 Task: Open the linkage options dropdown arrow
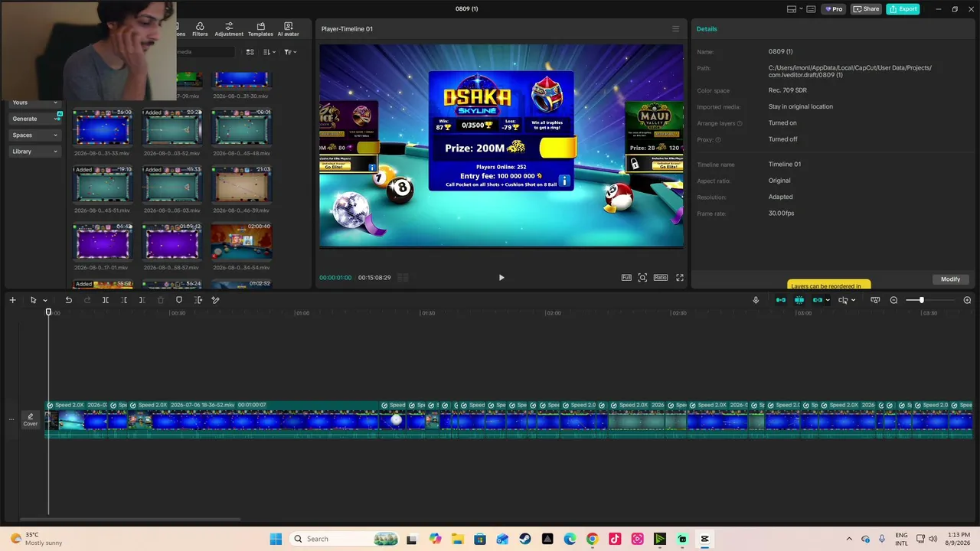coord(828,301)
